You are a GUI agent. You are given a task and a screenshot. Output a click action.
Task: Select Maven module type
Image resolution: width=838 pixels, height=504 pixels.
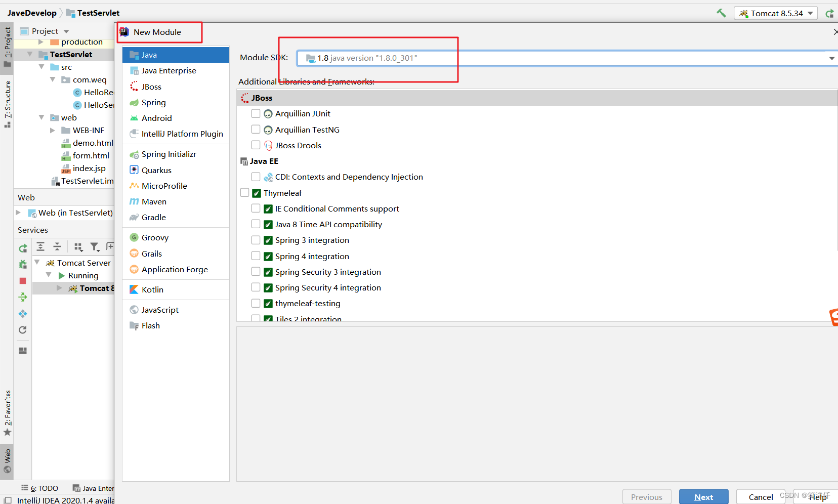coord(176,202)
